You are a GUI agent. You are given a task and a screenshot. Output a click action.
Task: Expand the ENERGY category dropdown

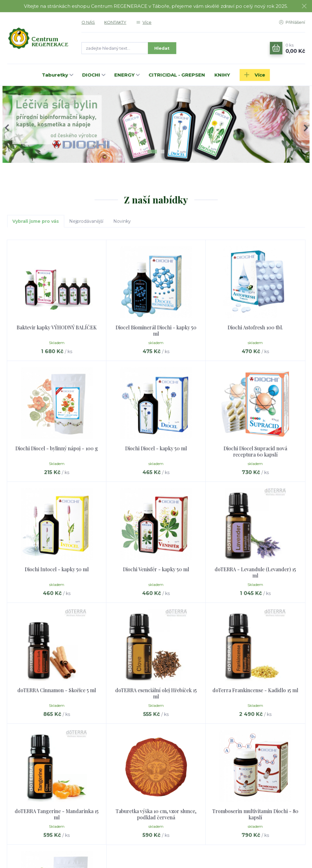127,75
